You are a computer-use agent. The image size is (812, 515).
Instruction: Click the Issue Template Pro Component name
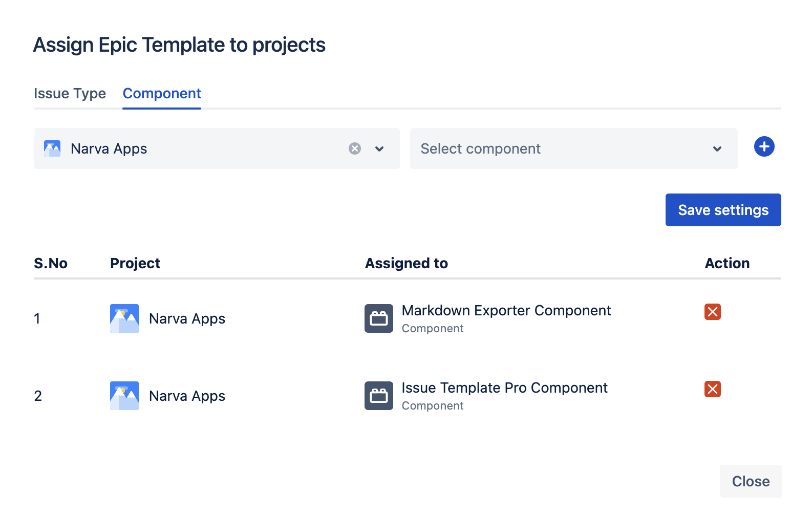504,388
